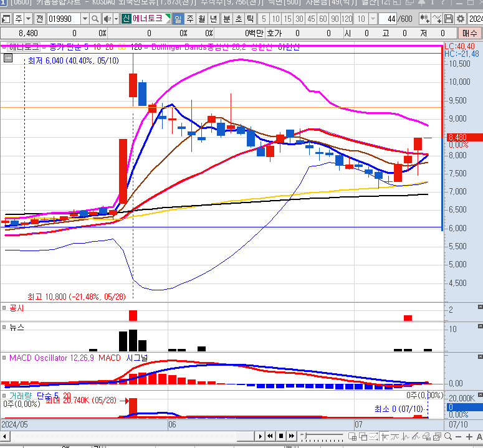Expand the dropdown beside the speaker icon
Image resolution: width=483 pixels, height=448 pixels.
(x=115, y=19)
